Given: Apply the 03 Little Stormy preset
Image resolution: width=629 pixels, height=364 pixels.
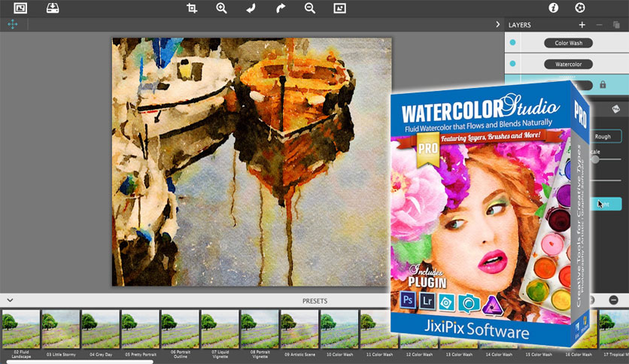Looking at the screenshot, I should click(61, 329).
